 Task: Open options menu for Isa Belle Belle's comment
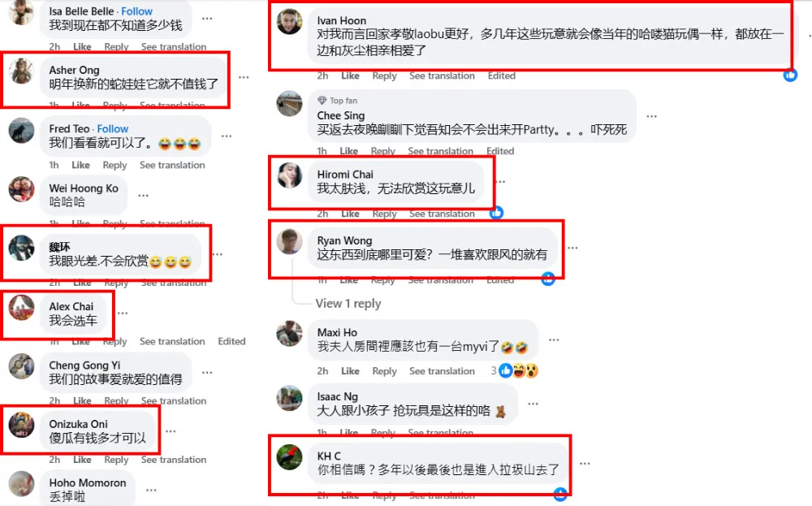pyautogui.click(x=207, y=18)
